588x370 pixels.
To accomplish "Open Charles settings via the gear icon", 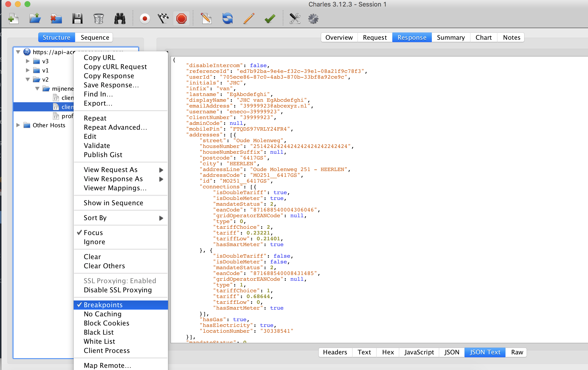I will click(313, 18).
